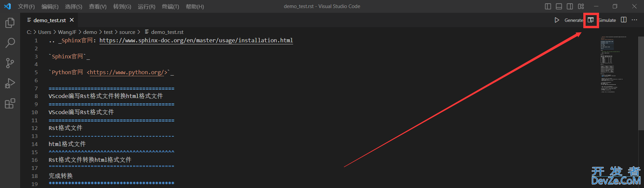Toggle secondary side bar layout icon
The image size is (644, 188).
coord(570,6)
